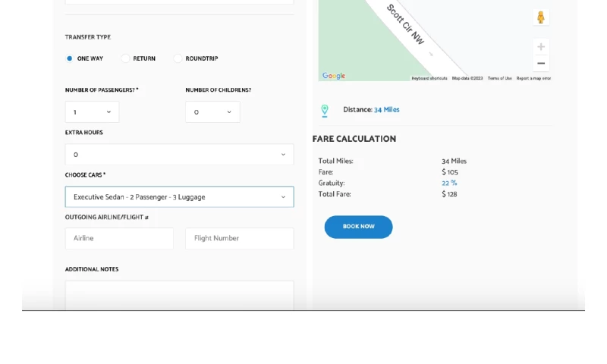Screen dimensions: 607x364
Task: Click the Google logo on map
Action: pyautogui.click(x=334, y=76)
